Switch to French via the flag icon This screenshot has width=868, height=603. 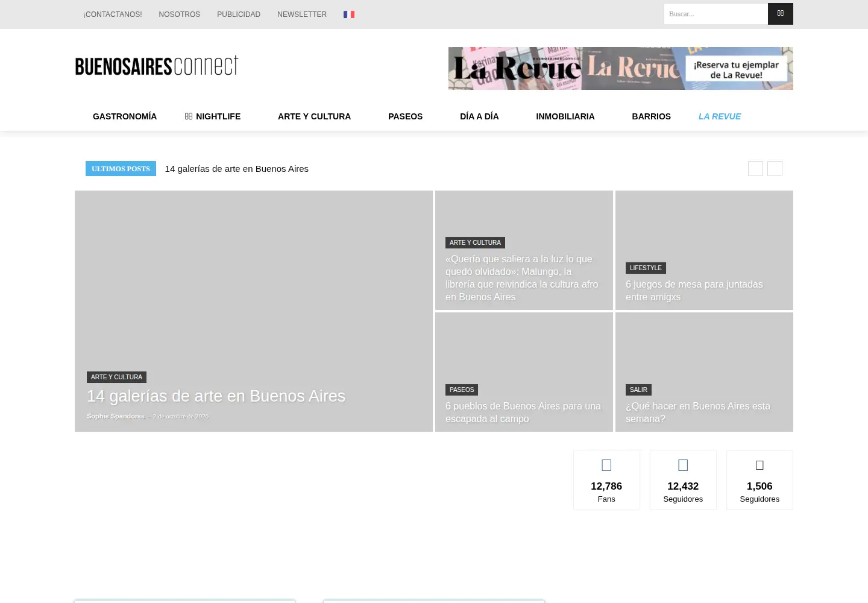coord(349,14)
